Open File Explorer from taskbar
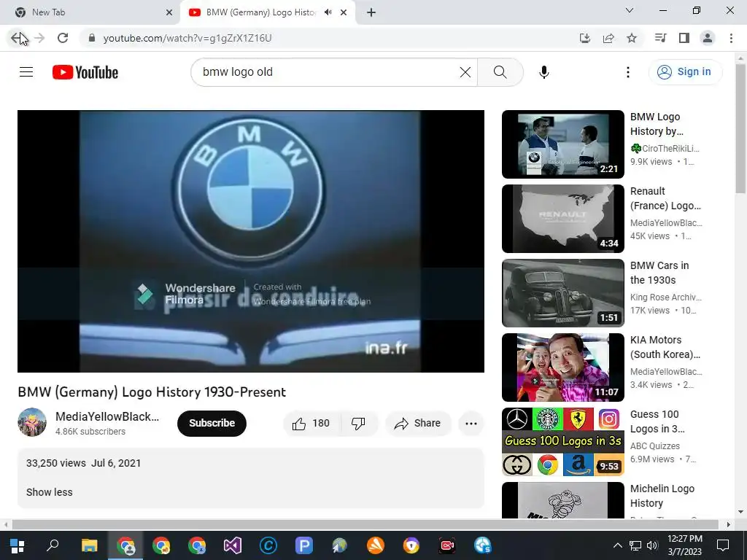Image resolution: width=747 pixels, height=560 pixels. pos(89,545)
